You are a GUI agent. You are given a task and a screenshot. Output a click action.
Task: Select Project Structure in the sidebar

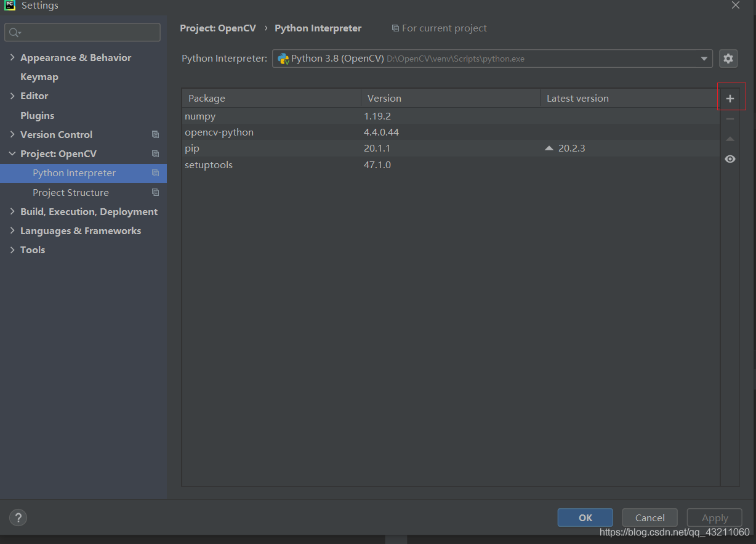click(83, 193)
